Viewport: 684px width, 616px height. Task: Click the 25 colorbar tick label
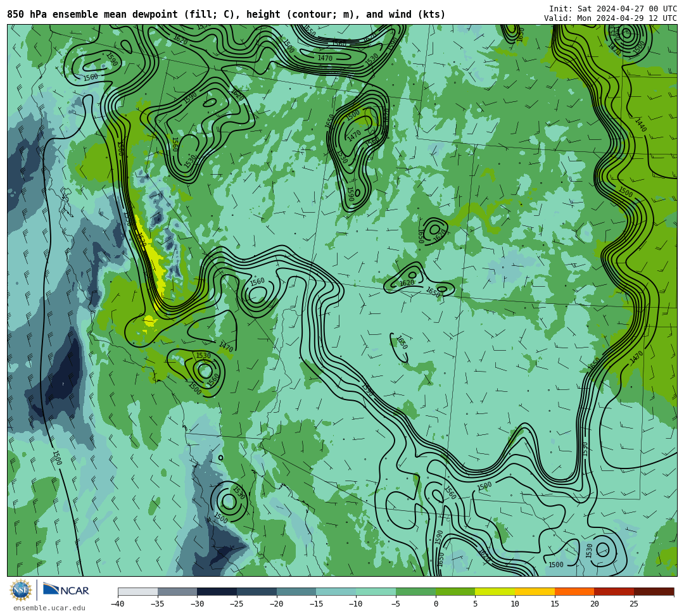point(634,604)
